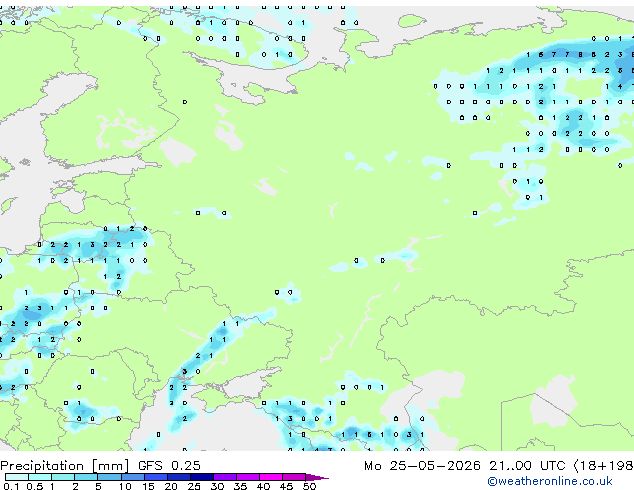
Task: Select the "10" legend value label
Action: 125,486
